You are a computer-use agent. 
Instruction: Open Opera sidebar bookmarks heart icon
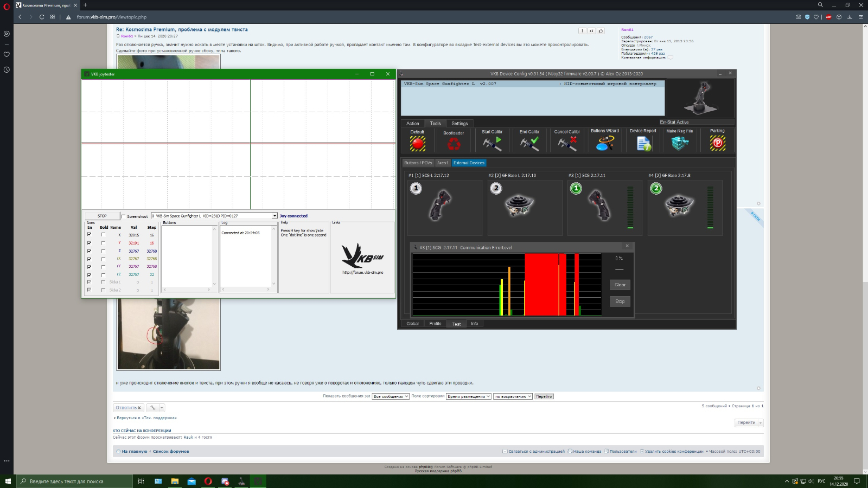click(x=7, y=54)
